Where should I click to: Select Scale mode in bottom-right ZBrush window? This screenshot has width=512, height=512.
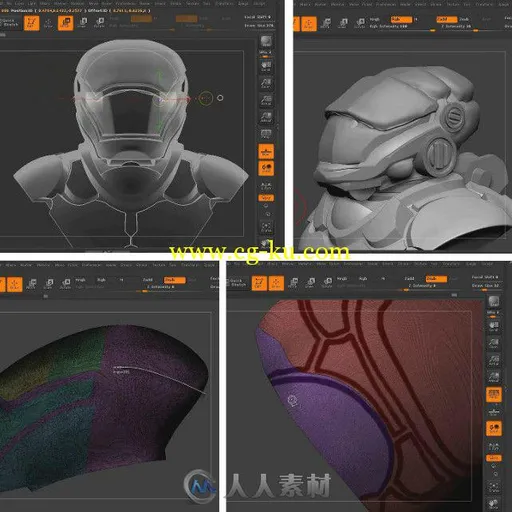312,283
